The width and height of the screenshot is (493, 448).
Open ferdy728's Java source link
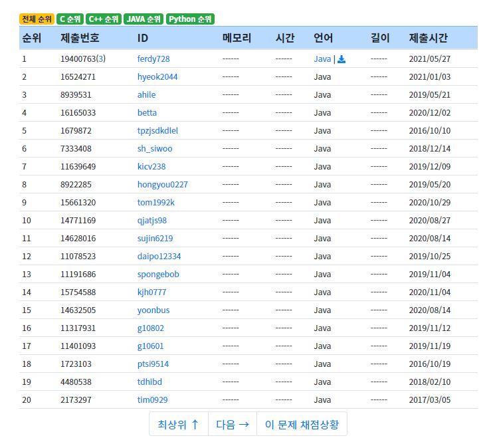[322, 59]
